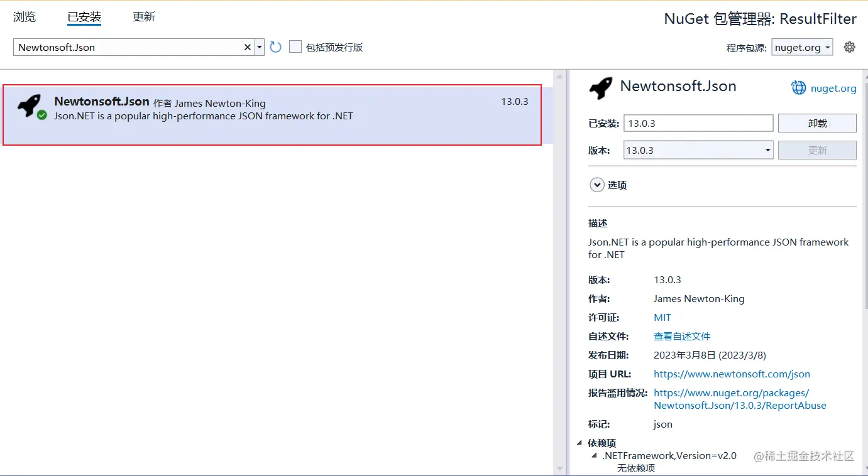
Task: Open the ReportAbuse nuget.org link
Action: [740, 399]
